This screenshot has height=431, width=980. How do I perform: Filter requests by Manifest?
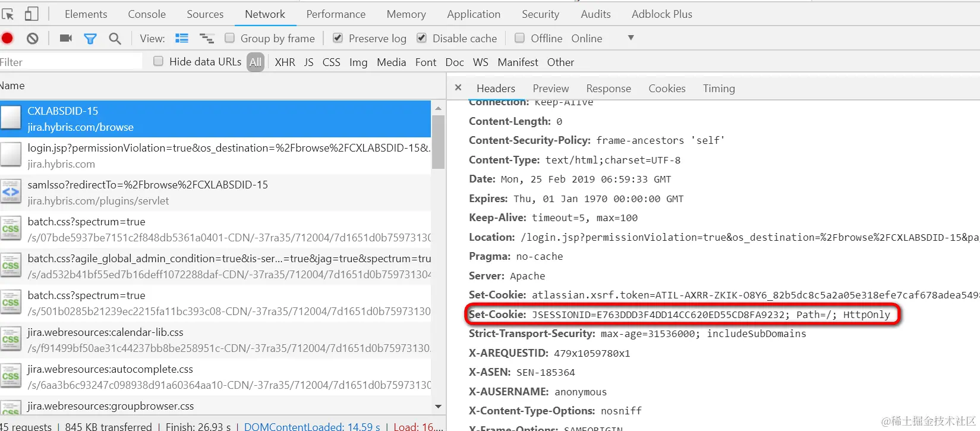tap(518, 62)
